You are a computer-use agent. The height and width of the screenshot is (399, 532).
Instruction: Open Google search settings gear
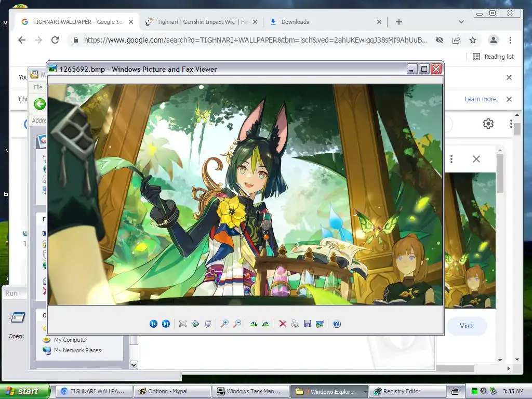coord(488,124)
